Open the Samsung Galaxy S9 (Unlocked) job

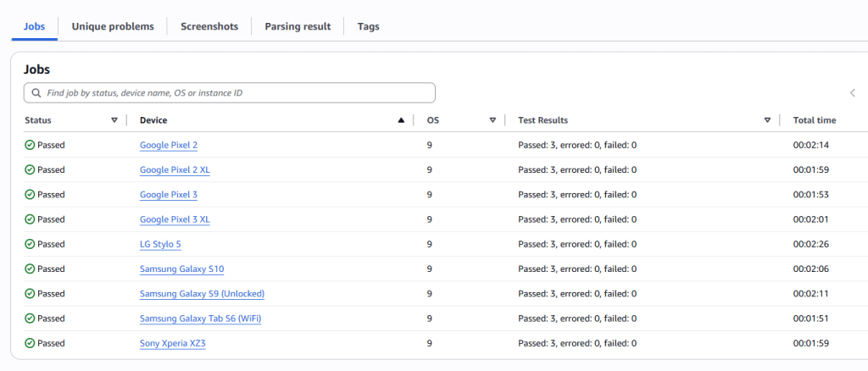tap(202, 294)
